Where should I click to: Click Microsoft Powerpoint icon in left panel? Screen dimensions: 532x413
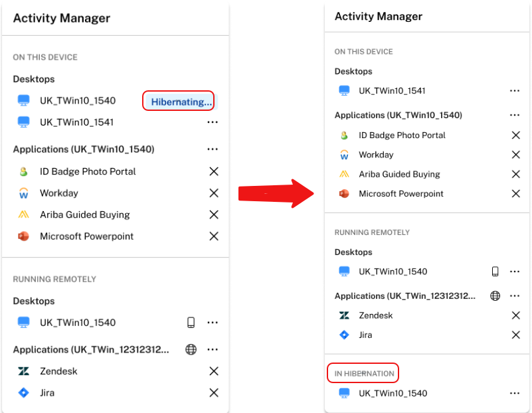point(24,236)
